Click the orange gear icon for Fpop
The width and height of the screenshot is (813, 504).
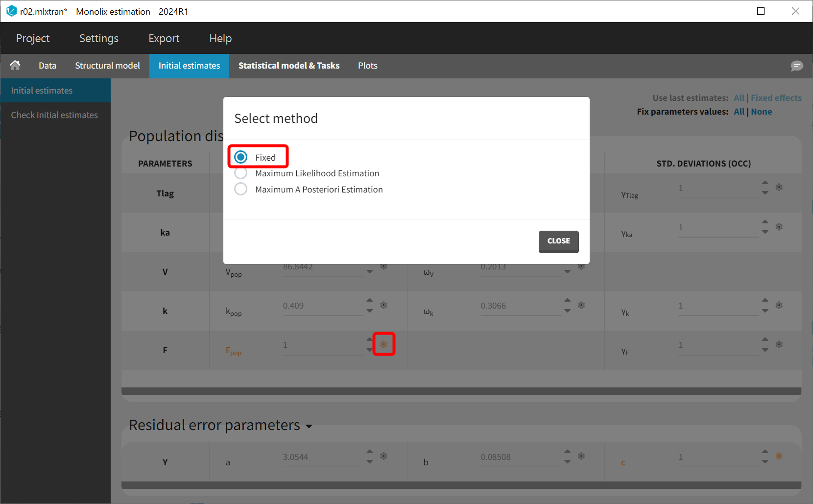pos(383,344)
